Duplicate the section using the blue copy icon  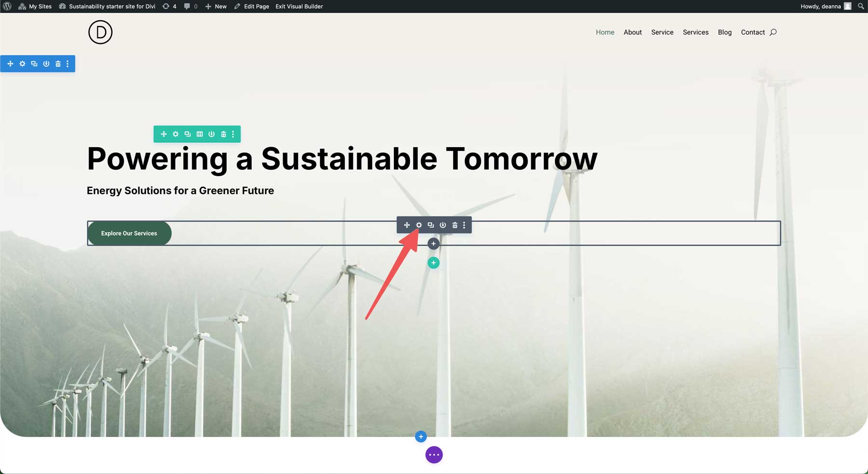click(x=34, y=63)
